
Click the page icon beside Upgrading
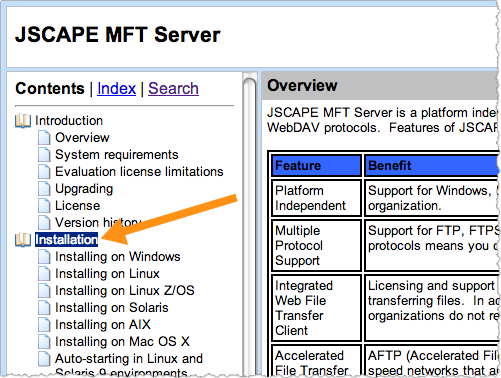[x=44, y=189]
